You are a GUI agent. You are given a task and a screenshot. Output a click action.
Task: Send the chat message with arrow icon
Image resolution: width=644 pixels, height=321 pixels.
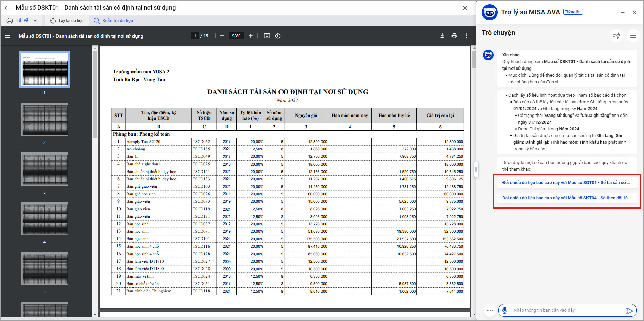click(629, 311)
